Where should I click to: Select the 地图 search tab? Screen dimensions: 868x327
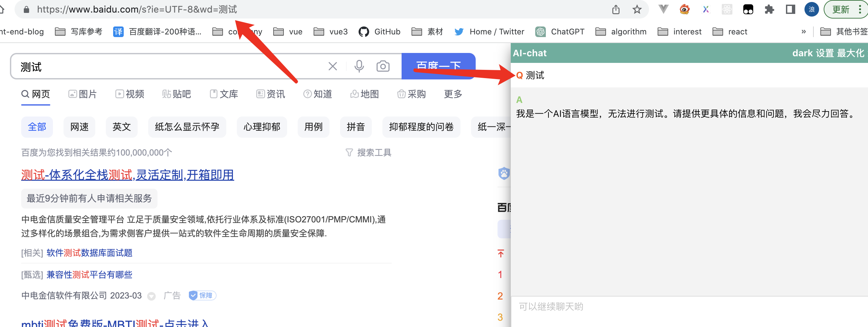364,94
